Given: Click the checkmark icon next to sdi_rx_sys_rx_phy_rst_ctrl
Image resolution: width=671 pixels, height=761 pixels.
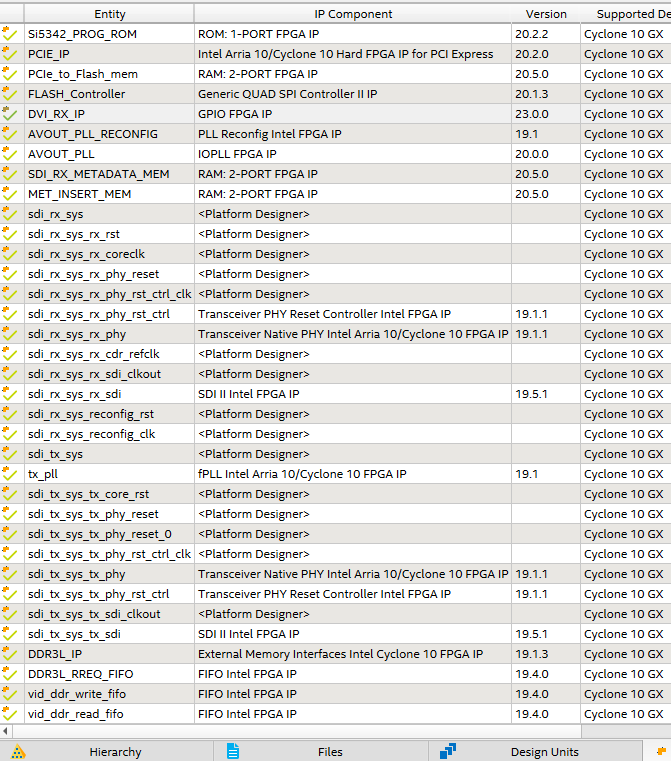Looking at the screenshot, I should (10, 314).
